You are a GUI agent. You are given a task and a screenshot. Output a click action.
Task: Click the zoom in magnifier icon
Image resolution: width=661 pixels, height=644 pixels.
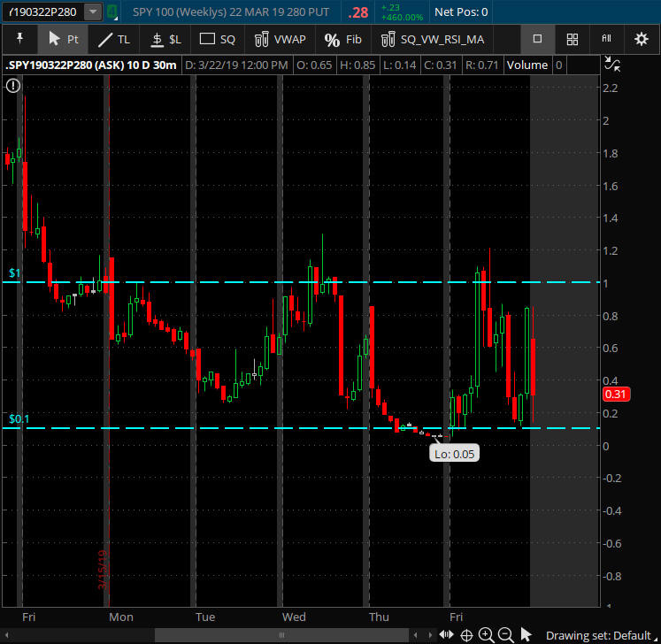(486, 634)
